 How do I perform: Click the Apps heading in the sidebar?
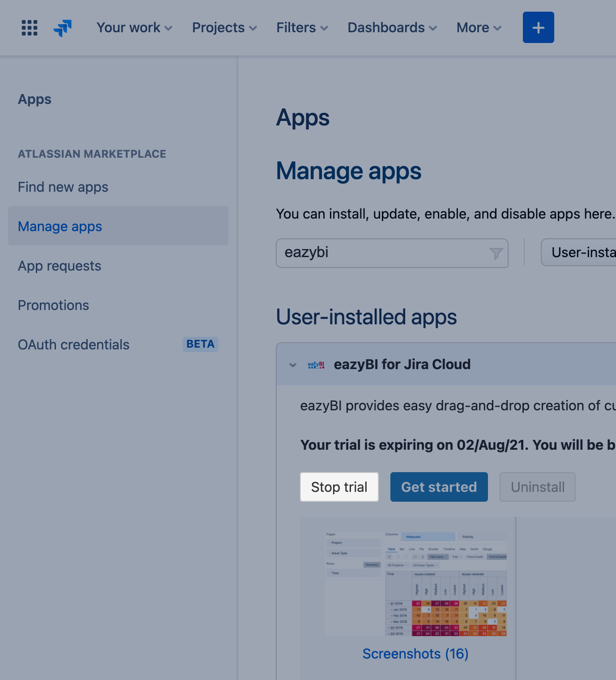[34, 99]
